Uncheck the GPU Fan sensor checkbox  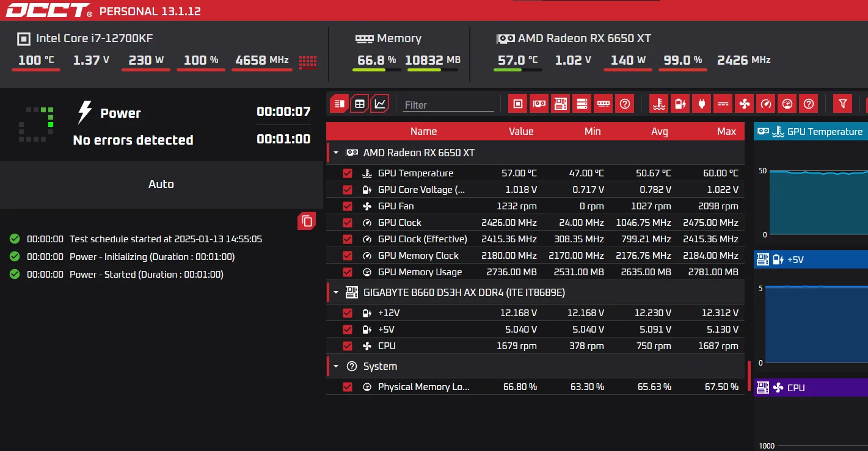(x=348, y=206)
